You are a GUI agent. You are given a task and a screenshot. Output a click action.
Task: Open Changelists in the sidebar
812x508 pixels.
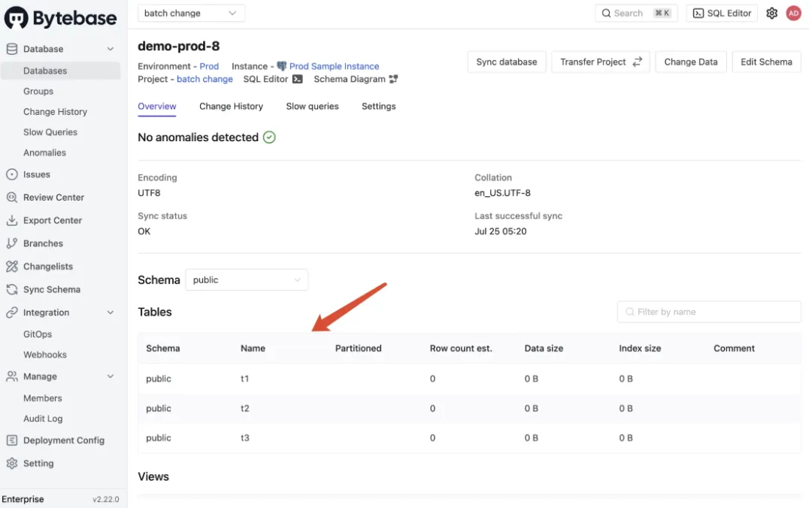tap(47, 267)
